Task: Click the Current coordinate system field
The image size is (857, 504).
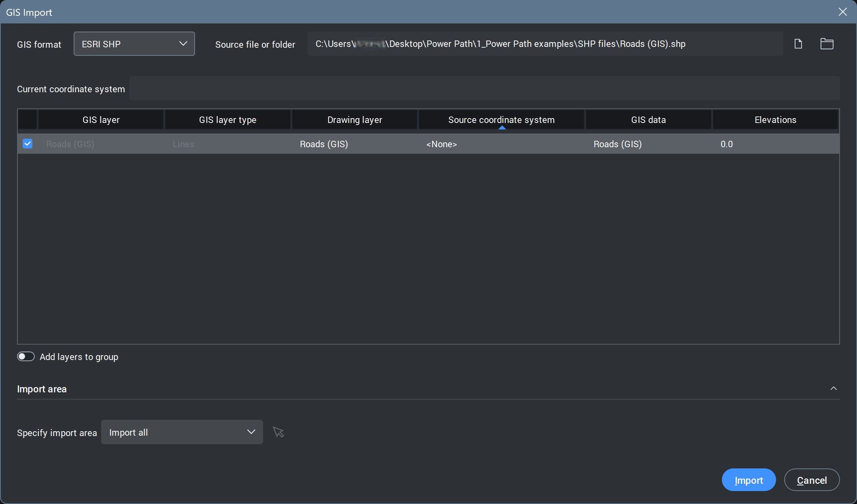Action: (x=484, y=89)
